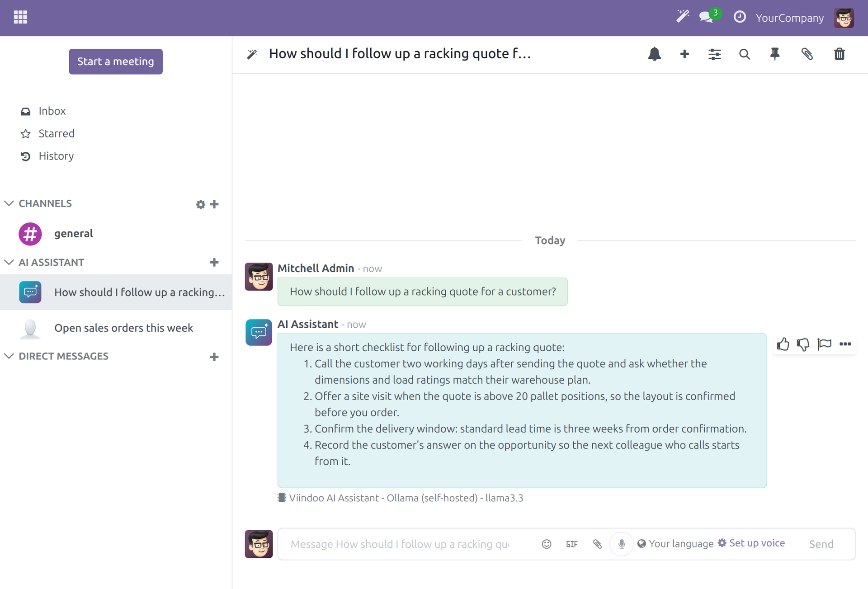868x589 pixels.
Task: Click the microphone voice button
Action: [x=622, y=544]
